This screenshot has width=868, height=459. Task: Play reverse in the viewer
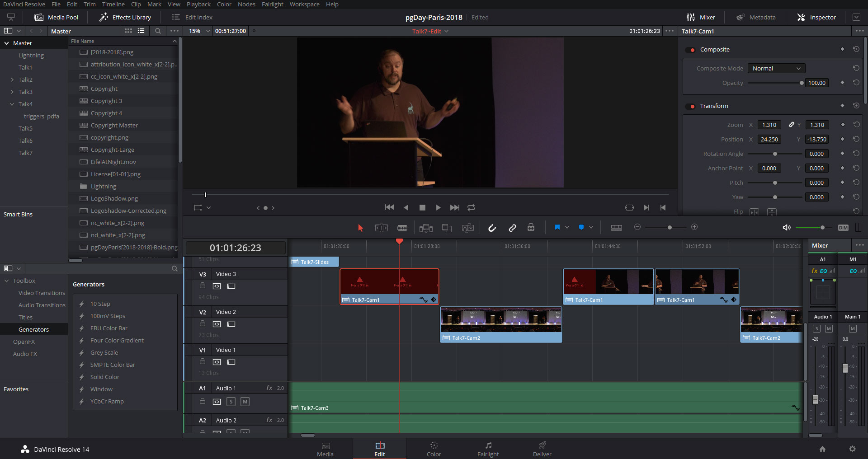[x=406, y=207]
